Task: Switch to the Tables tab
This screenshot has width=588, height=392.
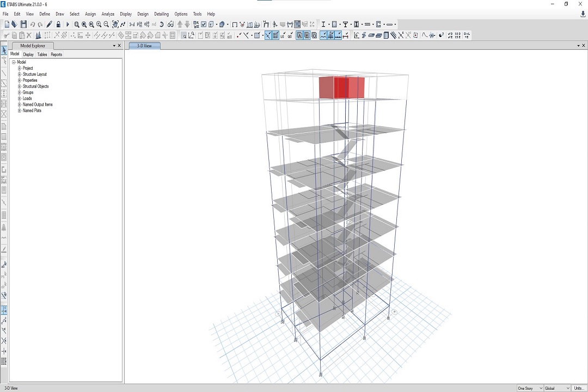Action: [42, 54]
